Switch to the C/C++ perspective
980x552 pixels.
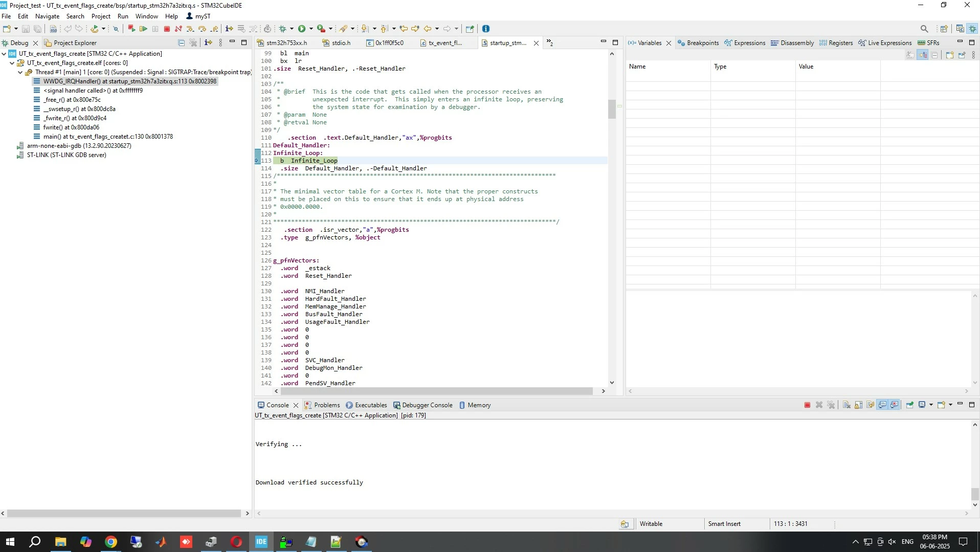pyautogui.click(x=961, y=29)
